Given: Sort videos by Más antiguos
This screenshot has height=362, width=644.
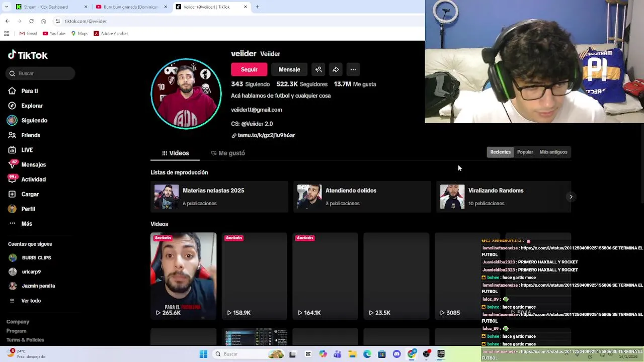Looking at the screenshot, I should click(553, 152).
